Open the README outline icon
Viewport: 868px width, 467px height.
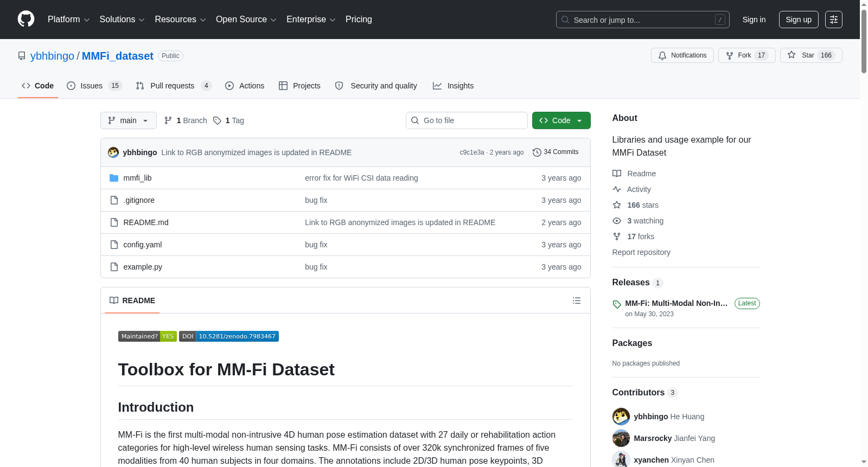tap(577, 300)
